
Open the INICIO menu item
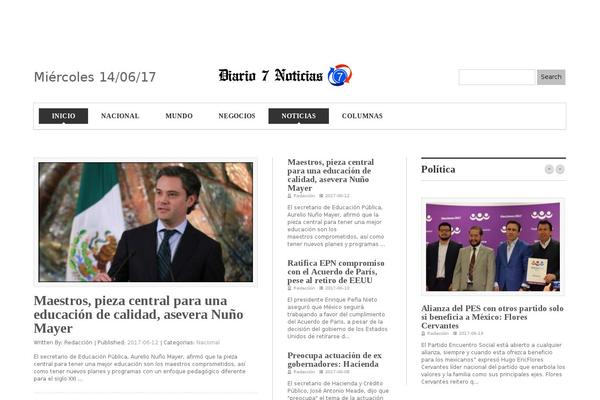click(64, 116)
